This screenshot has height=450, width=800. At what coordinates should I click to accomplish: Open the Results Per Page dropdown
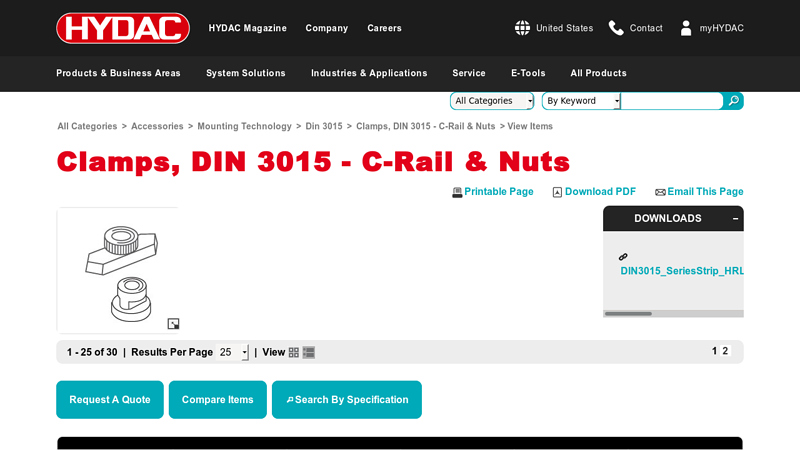233,352
